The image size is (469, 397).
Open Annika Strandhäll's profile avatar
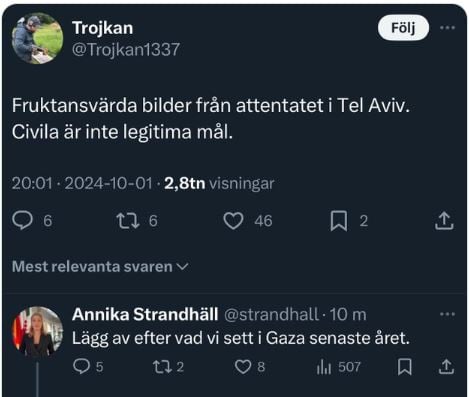point(37,332)
